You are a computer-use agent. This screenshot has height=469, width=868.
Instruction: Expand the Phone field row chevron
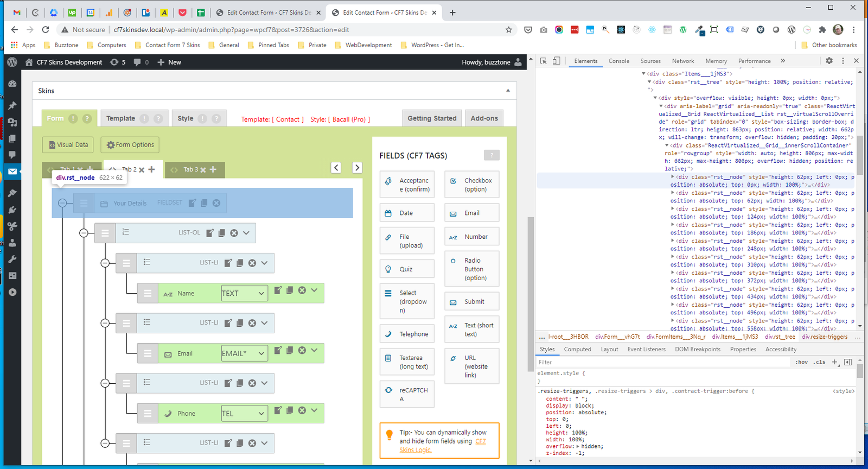point(314,410)
